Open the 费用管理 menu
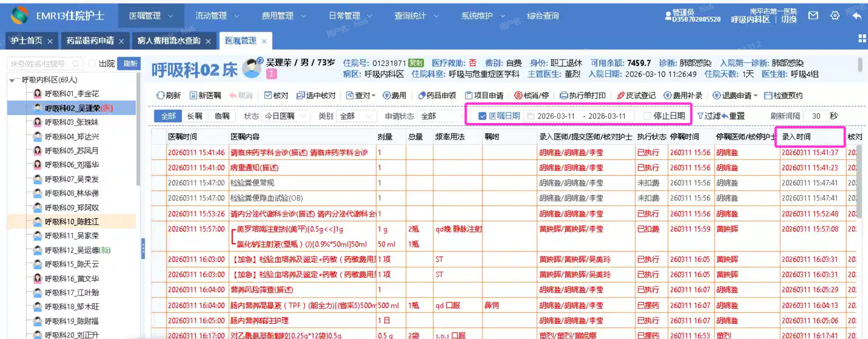The height and width of the screenshot is (339, 868). [x=284, y=16]
